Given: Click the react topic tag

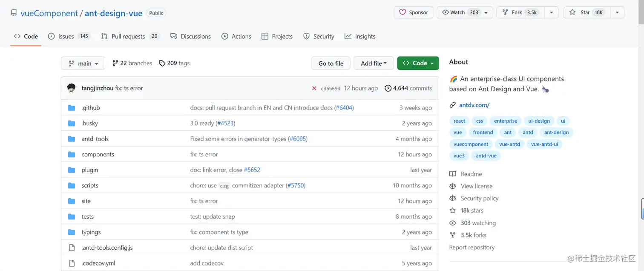Looking at the screenshot, I should coord(459,121).
